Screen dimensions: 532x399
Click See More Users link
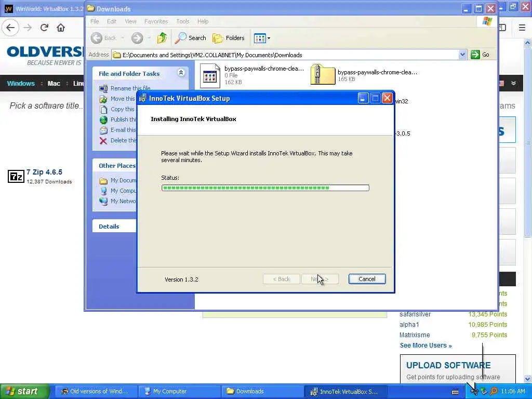click(x=425, y=345)
